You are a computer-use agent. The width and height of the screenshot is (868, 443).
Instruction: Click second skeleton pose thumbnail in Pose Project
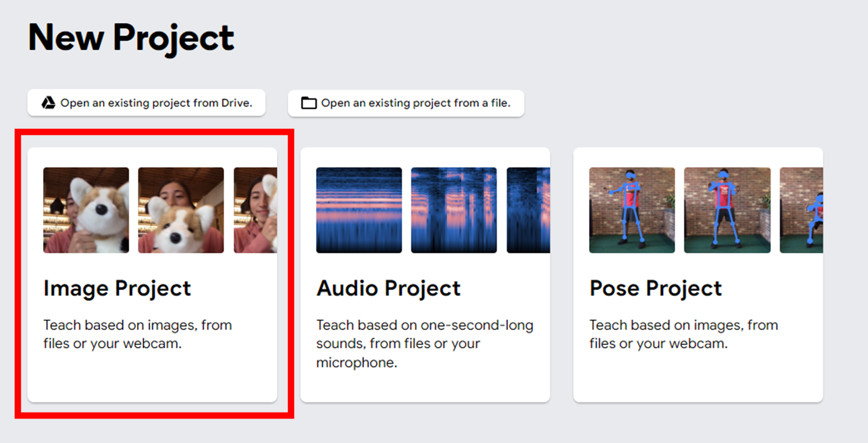[x=727, y=210]
